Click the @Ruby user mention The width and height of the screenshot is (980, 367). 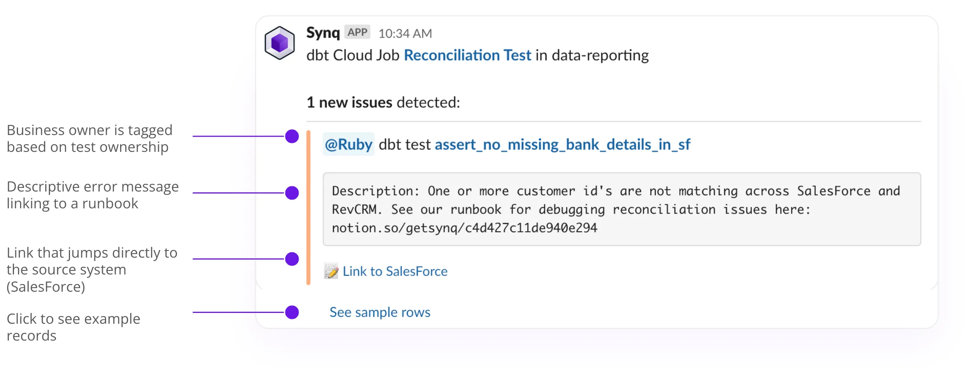pyautogui.click(x=348, y=144)
